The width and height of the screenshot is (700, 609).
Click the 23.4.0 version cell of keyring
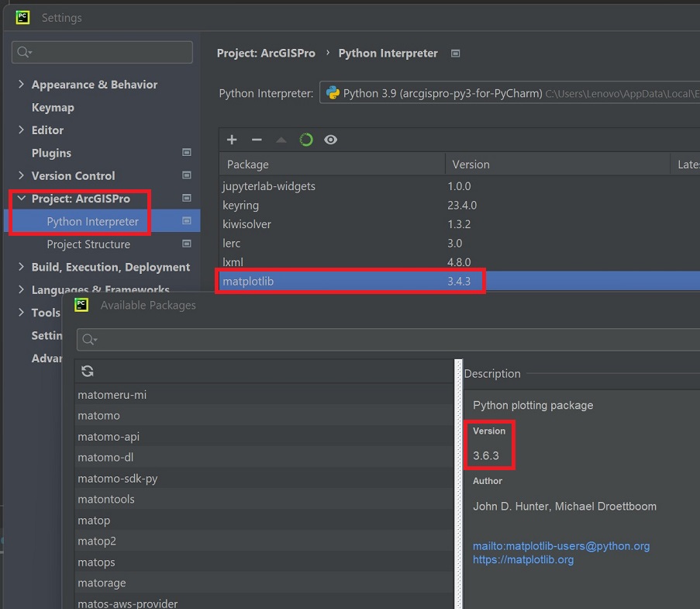tap(462, 205)
